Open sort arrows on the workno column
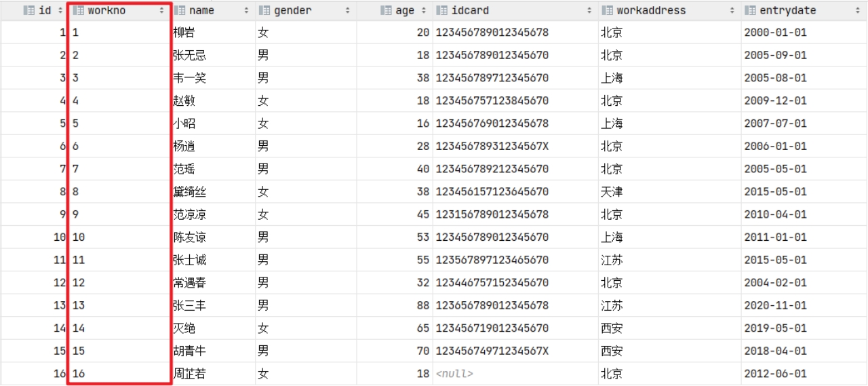Viewport: 868px width, 386px height. tap(162, 10)
